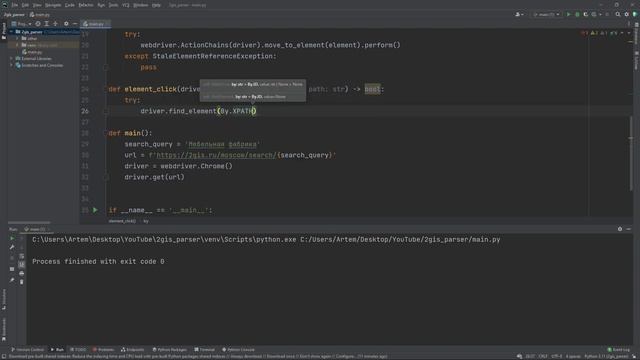
Task: Open the Edit menu
Action: (x=25, y=5)
